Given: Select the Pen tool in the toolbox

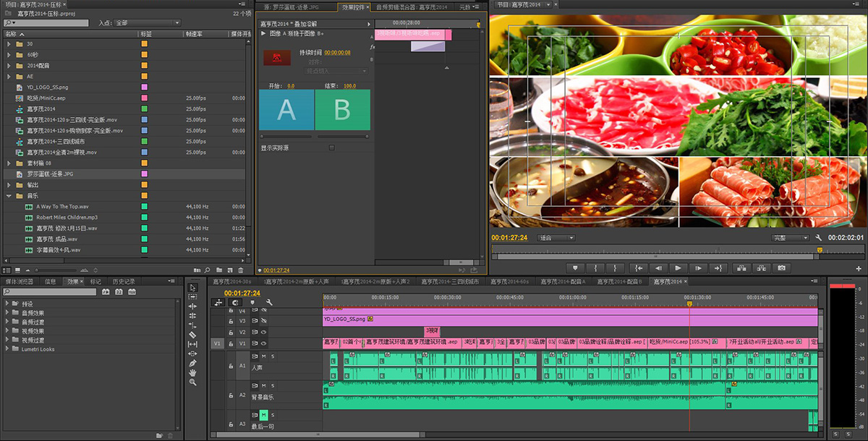Looking at the screenshot, I should tap(192, 363).
